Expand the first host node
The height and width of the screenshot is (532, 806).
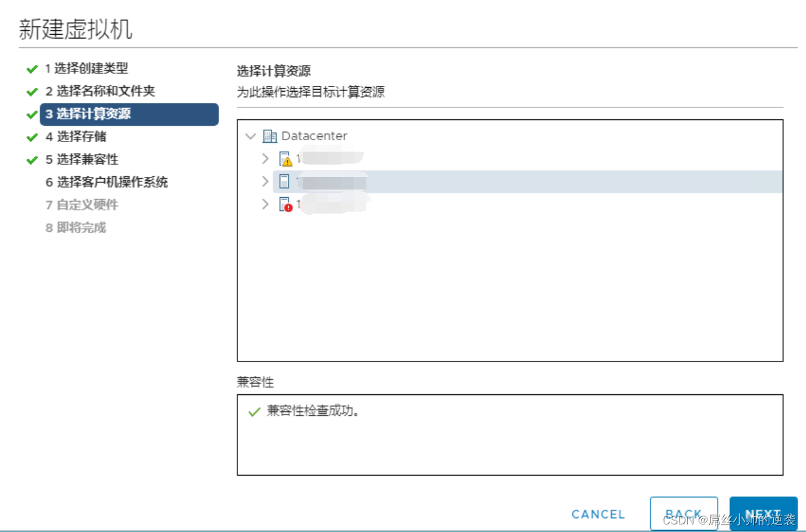click(265, 159)
